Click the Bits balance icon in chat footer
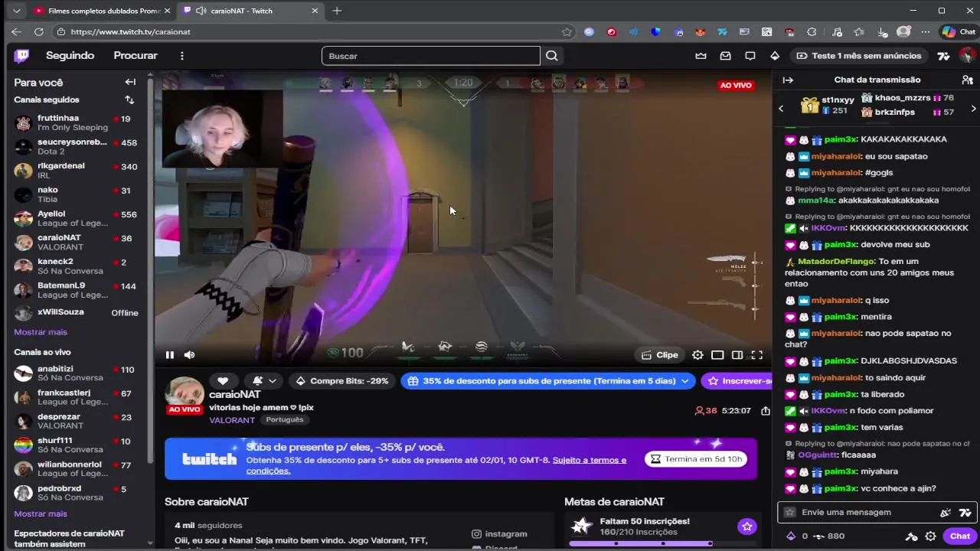Screen dimensions: 980x551 pos(796,536)
